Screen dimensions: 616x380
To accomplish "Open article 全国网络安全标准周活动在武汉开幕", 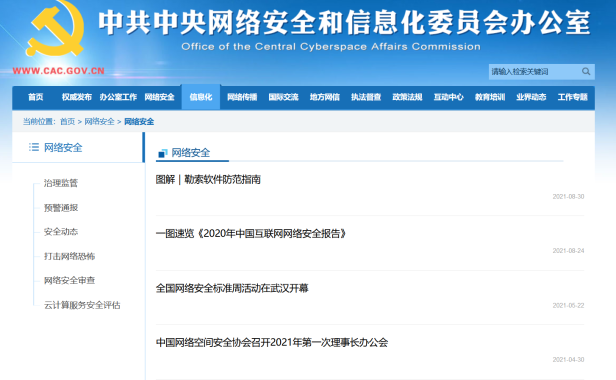I will click(232, 288).
